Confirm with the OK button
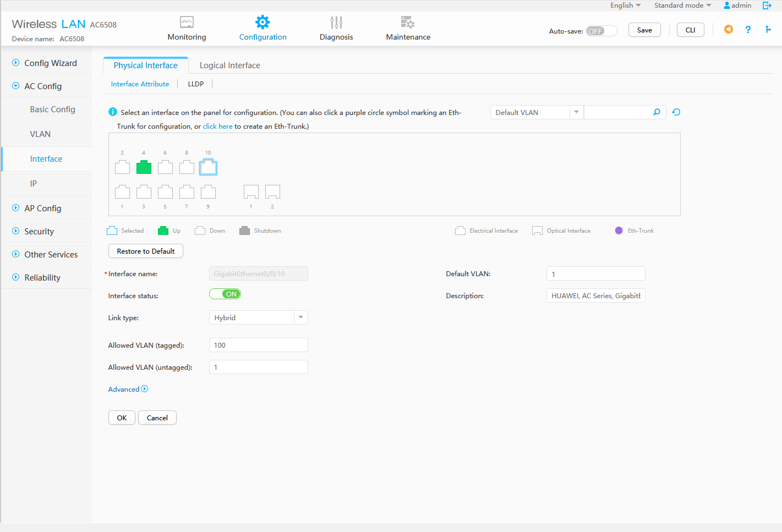Image resolution: width=782 pixels, height=532 pixels. (122, 418)
